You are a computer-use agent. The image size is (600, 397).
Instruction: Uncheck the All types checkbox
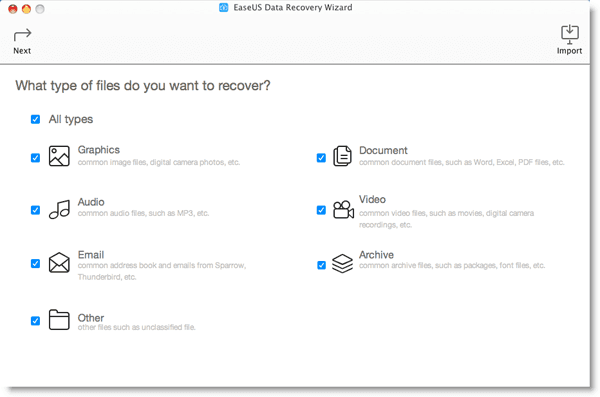(x=35, y=119)
